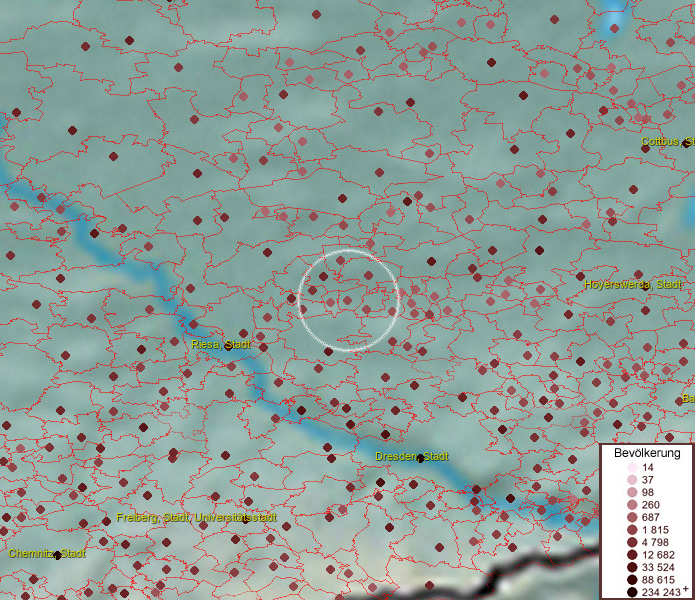Select the legend swatch for 260
Image resolution: width=695 pixels, height=600 pixels.
(631, 505)
